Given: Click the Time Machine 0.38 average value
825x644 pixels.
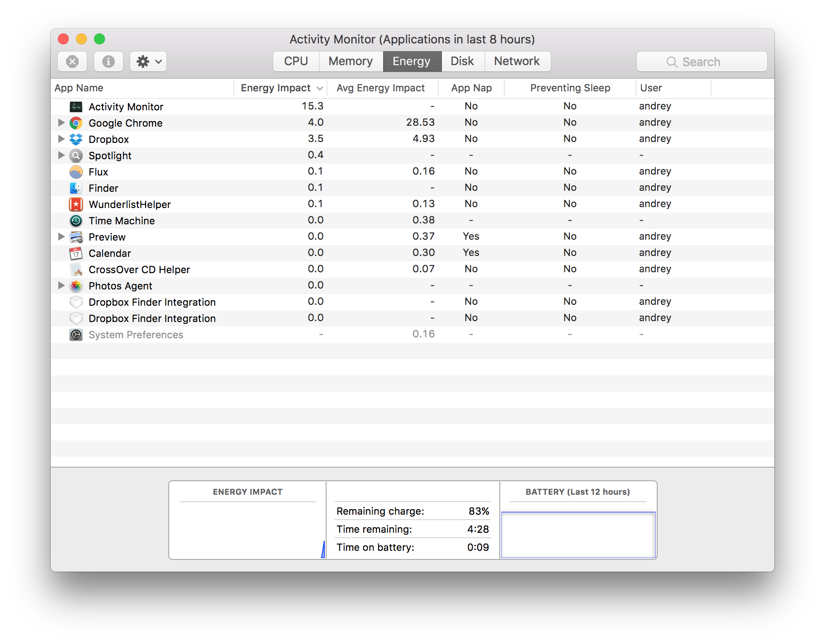Looking at the screenshot, I should click(x=423, y=220).
